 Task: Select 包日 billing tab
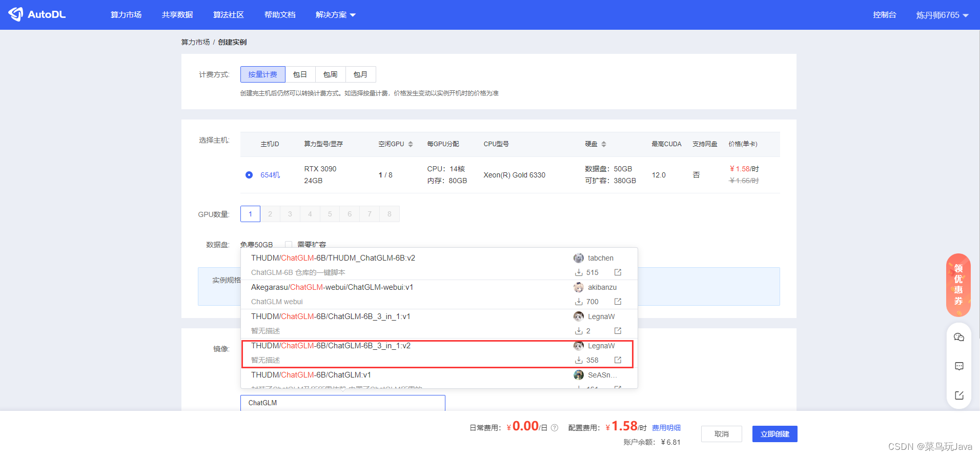300,74
